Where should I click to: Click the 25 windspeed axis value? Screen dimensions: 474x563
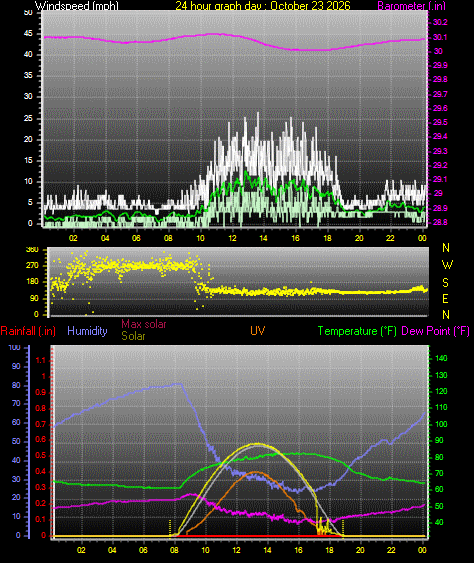pos(28,118)
